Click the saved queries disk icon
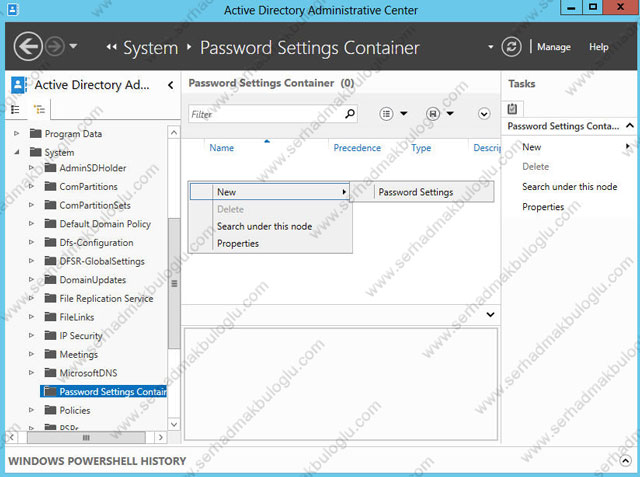 tap(433, 114)
